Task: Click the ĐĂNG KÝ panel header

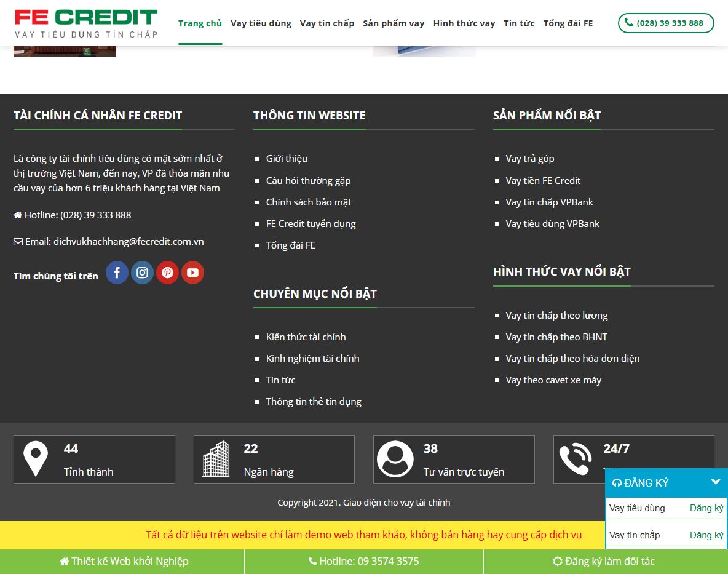Action: [x=667, y=483]
